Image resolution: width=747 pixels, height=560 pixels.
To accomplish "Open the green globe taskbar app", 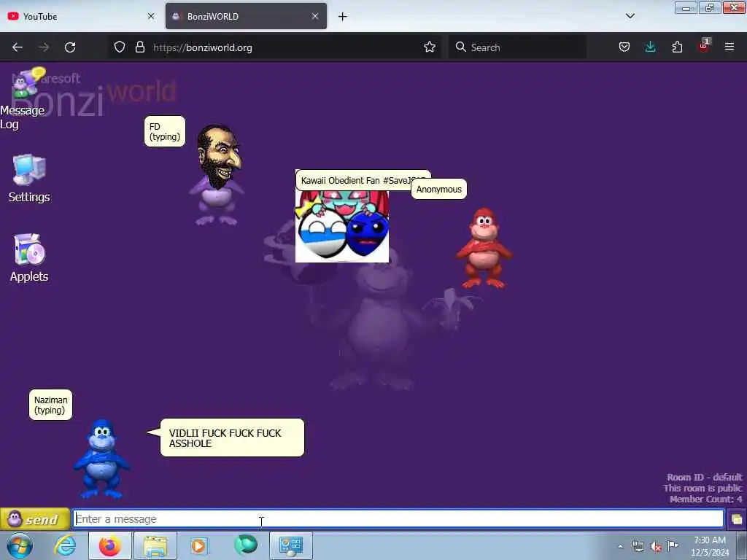I will [x=246, y=545].
